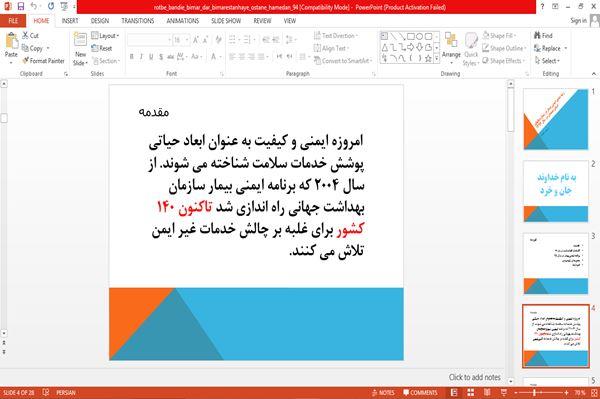Open Layout dropdown
Viewport: 600px width, 399px height.
click(x=105, y=36)
